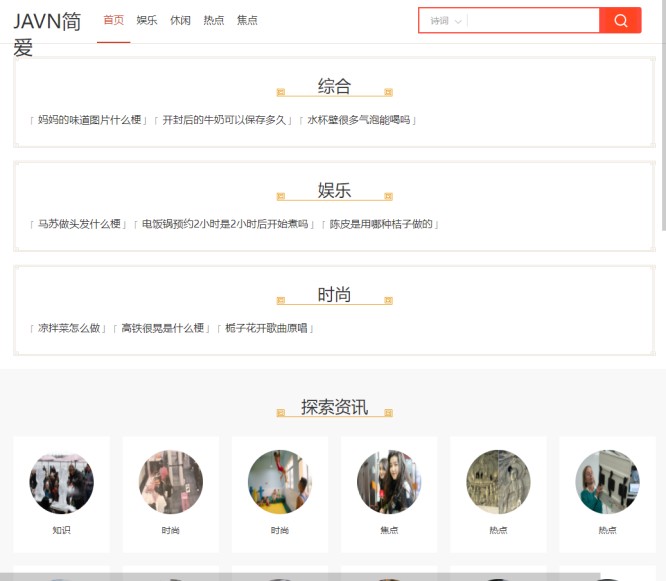
Task: Open the link 妈妈的味道图片什么梗
Action: tap(89, 120)
